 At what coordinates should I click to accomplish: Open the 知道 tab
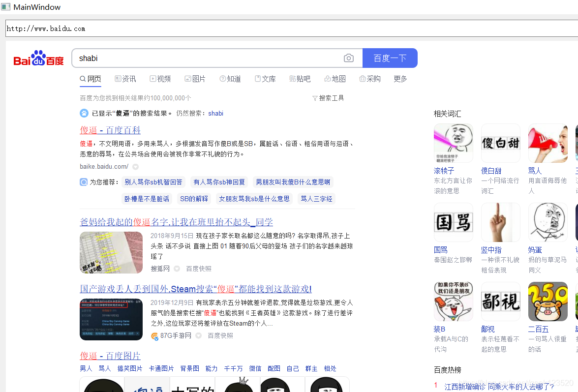click(x=230, y=79)
